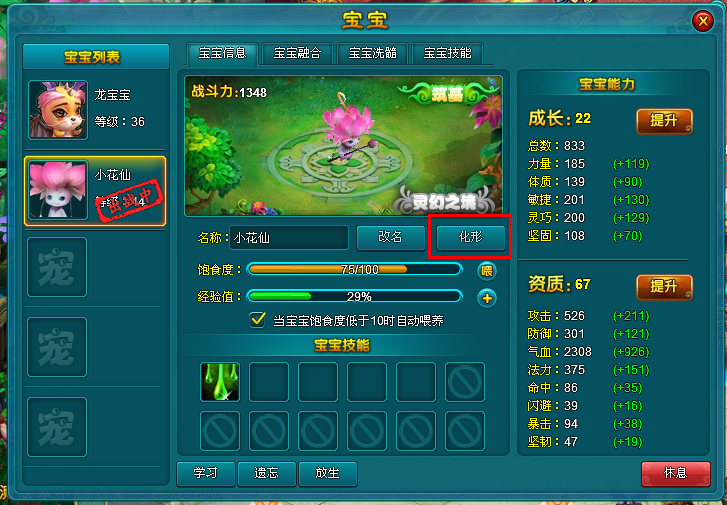Click 提升 button next to 资质
The height and width of the screenshot is (505, 727).
[x=664, y=288]
